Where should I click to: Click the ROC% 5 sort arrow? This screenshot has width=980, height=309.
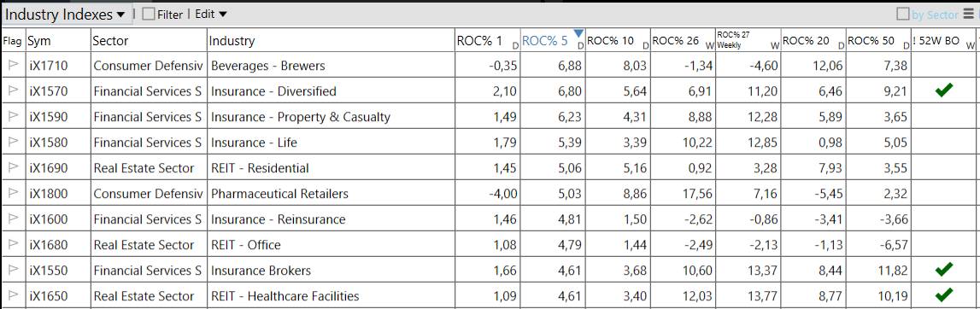[578, 33]
